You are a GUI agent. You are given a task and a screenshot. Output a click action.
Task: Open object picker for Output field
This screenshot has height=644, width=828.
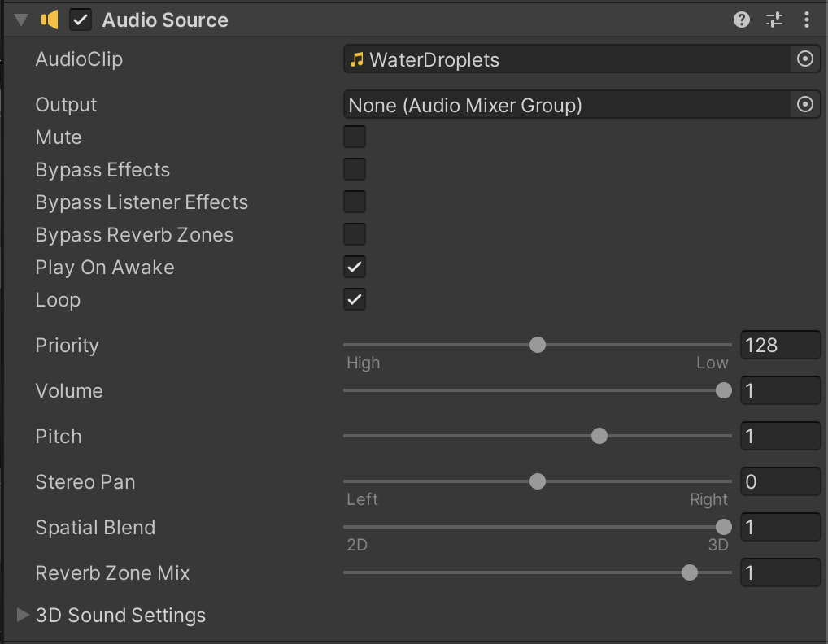pyautogui.click(x=804, y=105)
